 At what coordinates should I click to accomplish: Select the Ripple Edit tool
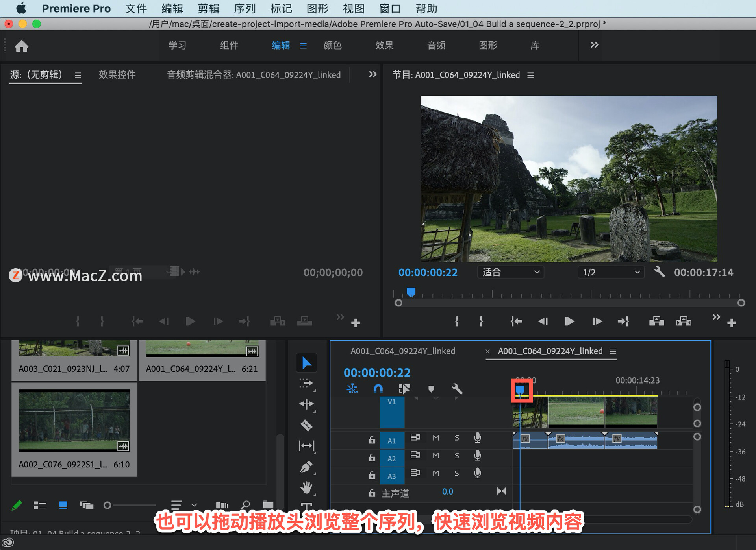[x=306, y=404]
